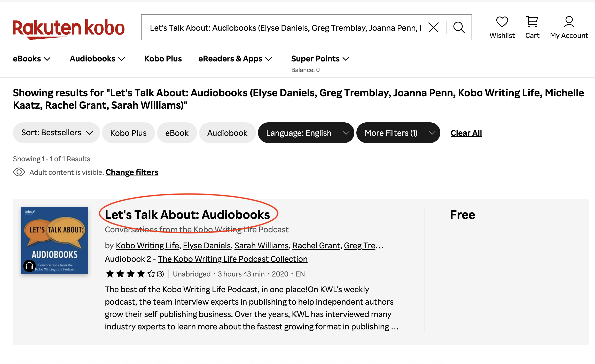This screenshot has height=364, width=595.
Task: Click author link Rachel Grant
Action: [x=316, y=246]
